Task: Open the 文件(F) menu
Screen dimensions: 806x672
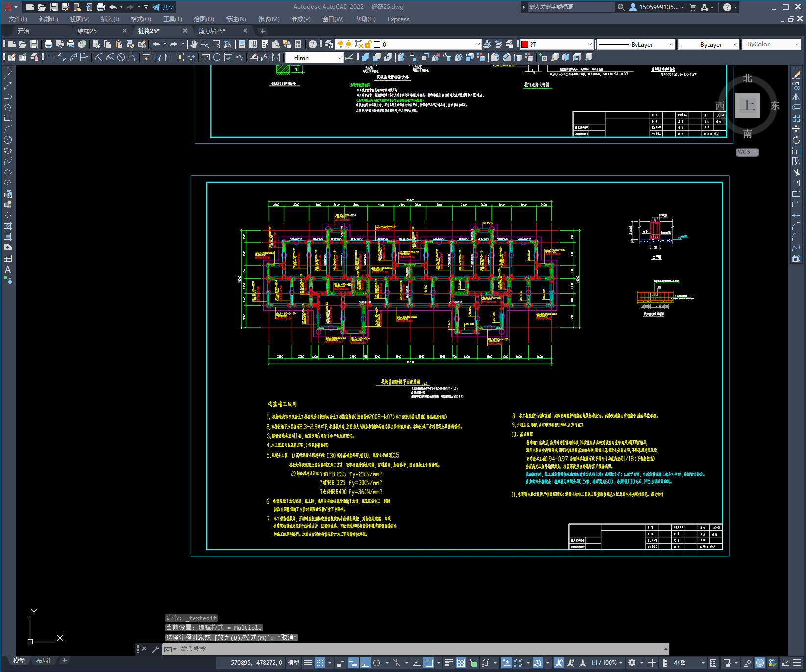Action: tap(18, 19)
